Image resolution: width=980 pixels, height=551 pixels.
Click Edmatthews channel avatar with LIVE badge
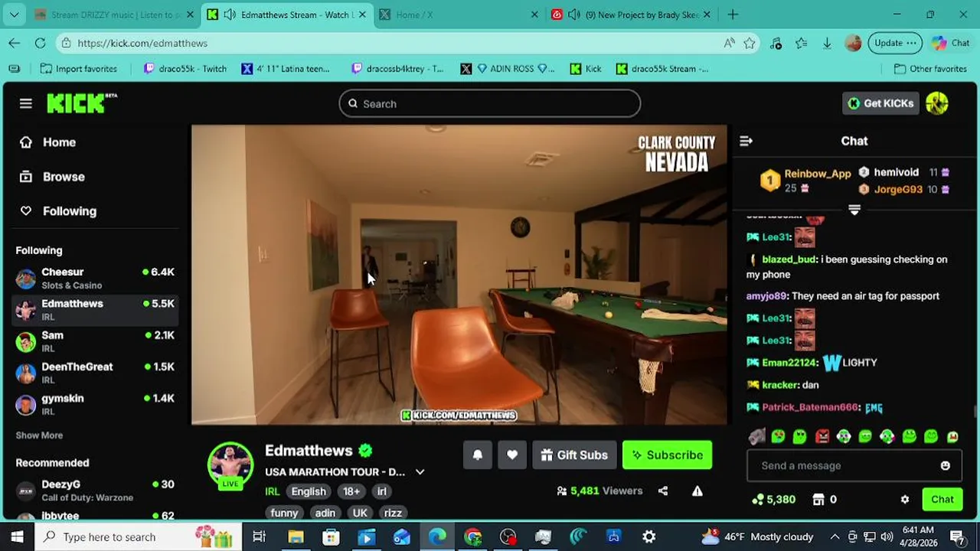[230, 465]
